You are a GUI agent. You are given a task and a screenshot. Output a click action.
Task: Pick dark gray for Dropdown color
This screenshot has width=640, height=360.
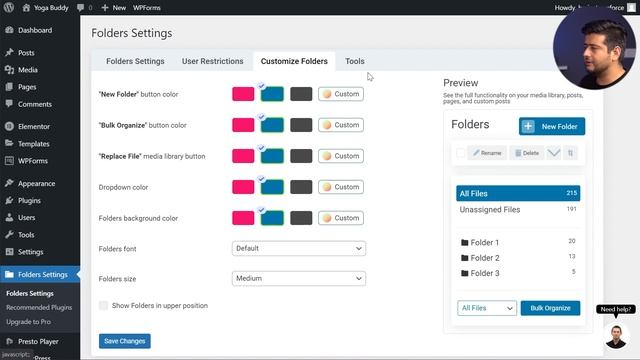click(301, 187)
